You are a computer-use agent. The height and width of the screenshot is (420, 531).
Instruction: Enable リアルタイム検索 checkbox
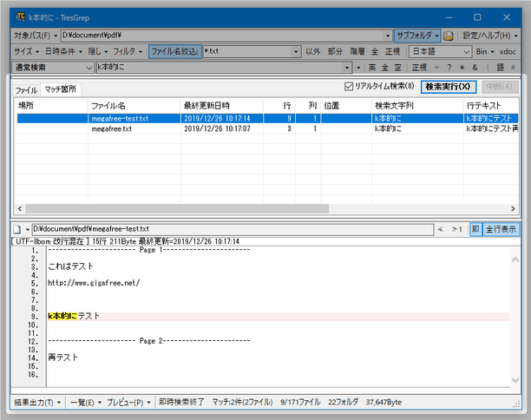[349, 87]
